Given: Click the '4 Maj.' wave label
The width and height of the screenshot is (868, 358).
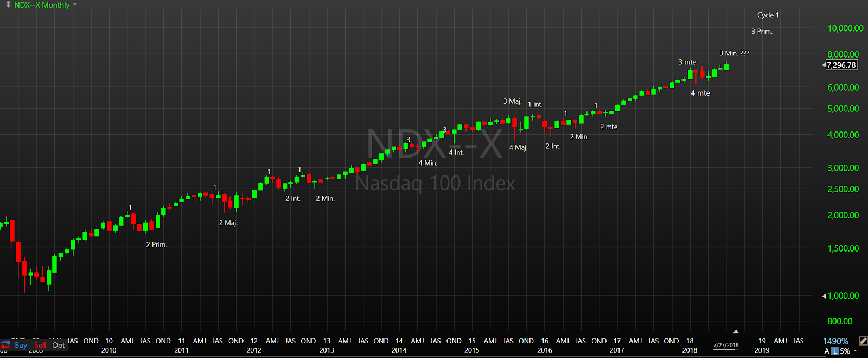Looking at the screenshot, I should click(518, 147).
